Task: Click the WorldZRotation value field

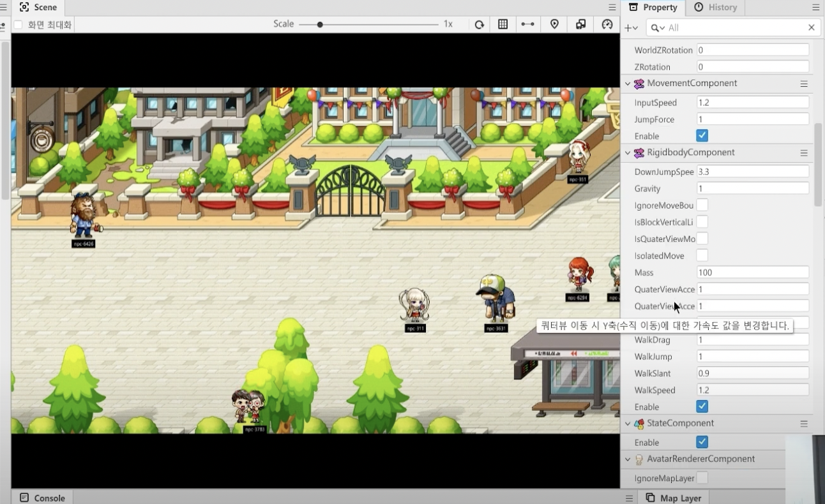Action: [x=753, y=50]
